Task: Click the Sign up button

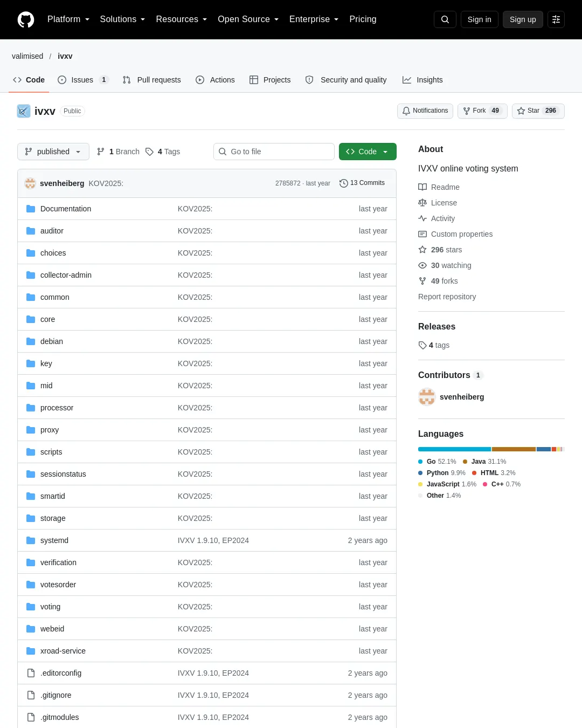Action: pos(523,19)
